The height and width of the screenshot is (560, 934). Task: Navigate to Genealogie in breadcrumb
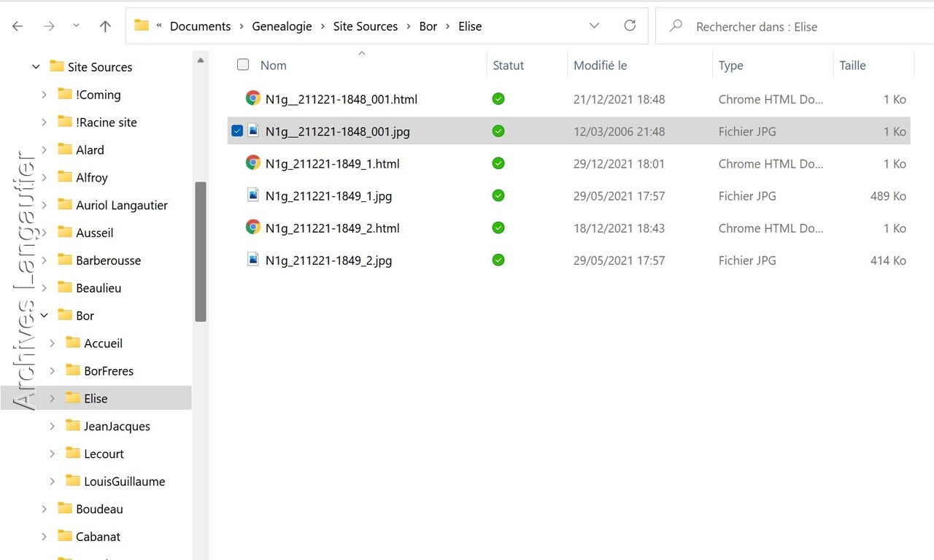coord(282,26)
